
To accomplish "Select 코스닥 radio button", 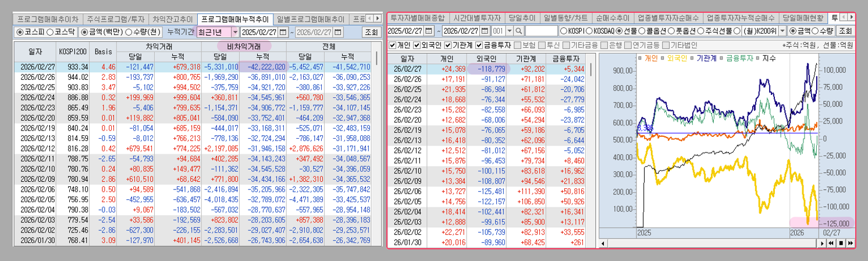I will point(50,31).
